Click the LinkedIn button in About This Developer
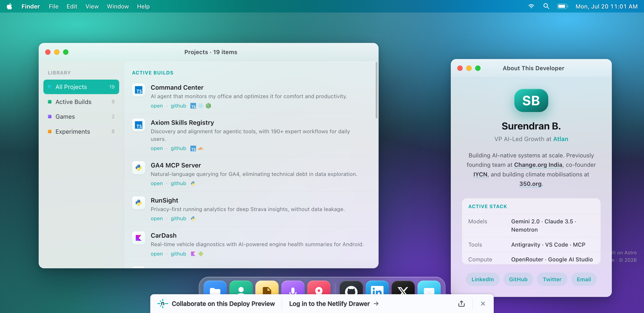The height and width of the screenshot is (313, 644). point(483,279)
